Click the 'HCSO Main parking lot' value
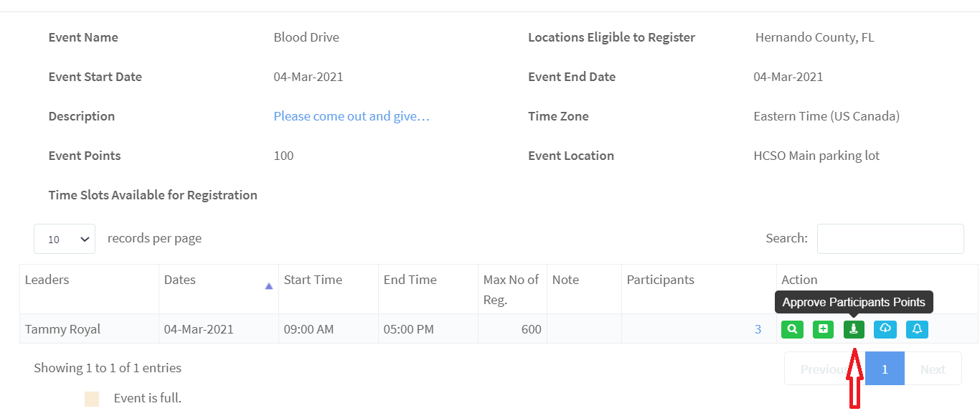Viewport: 980px width, 416px height. pyautogui.click(x=816, y=156)
